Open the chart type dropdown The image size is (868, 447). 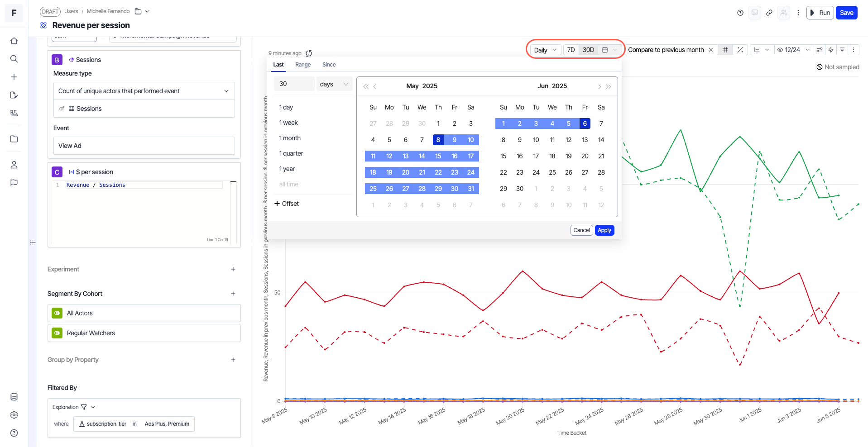click(762, 50)
